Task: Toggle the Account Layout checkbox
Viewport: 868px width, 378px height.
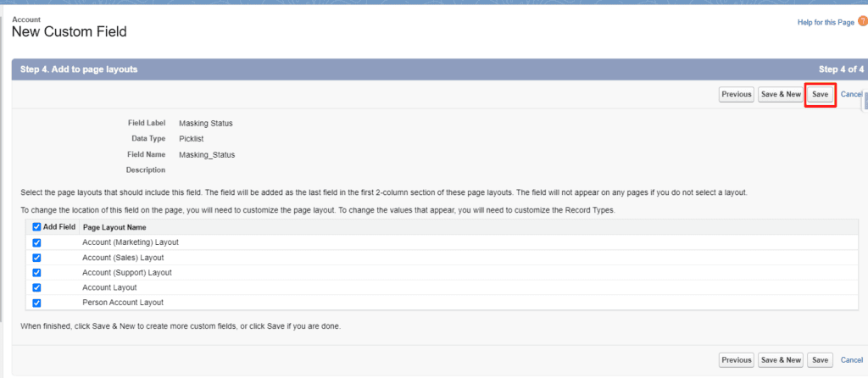Action: click(36, 287)
